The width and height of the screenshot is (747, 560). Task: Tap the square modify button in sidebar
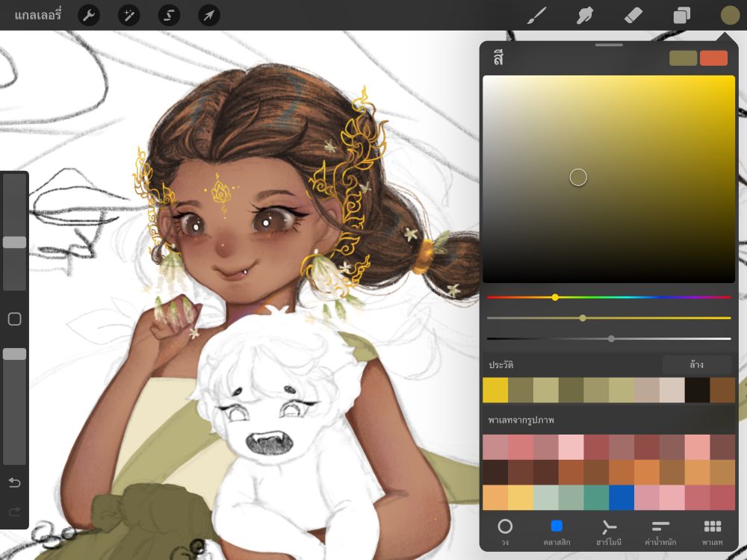(x=14, y=319)
